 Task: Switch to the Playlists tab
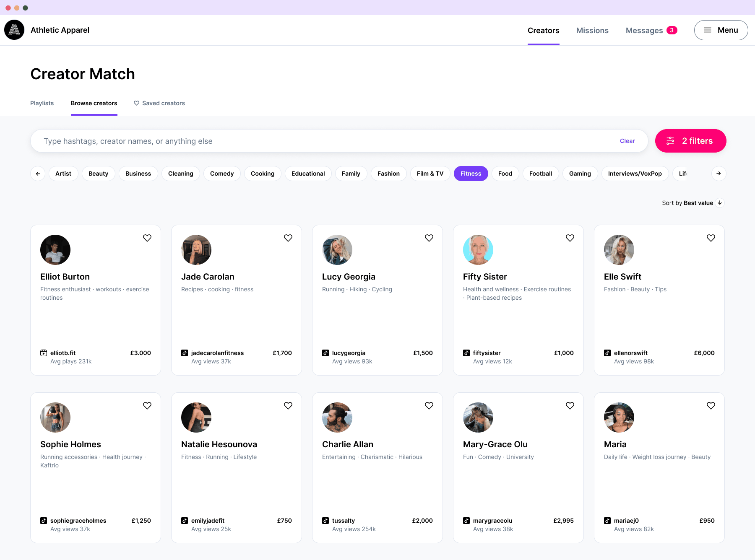(42, 103)
